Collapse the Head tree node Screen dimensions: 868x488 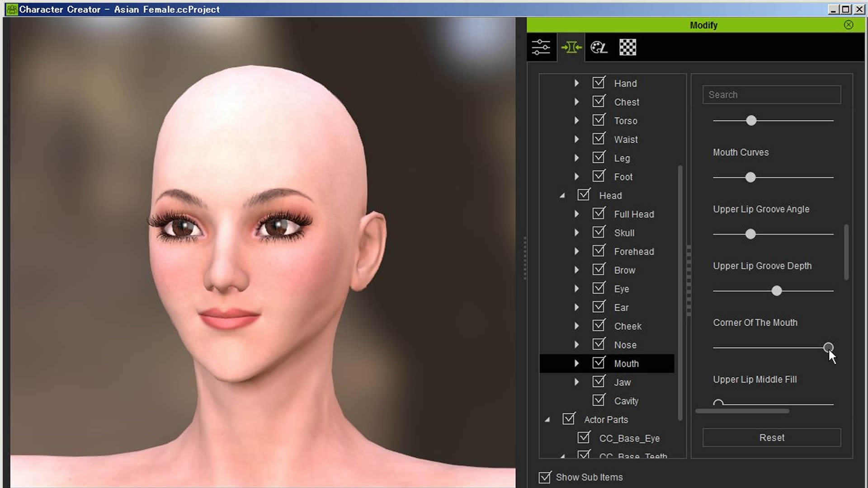(562, 196)
